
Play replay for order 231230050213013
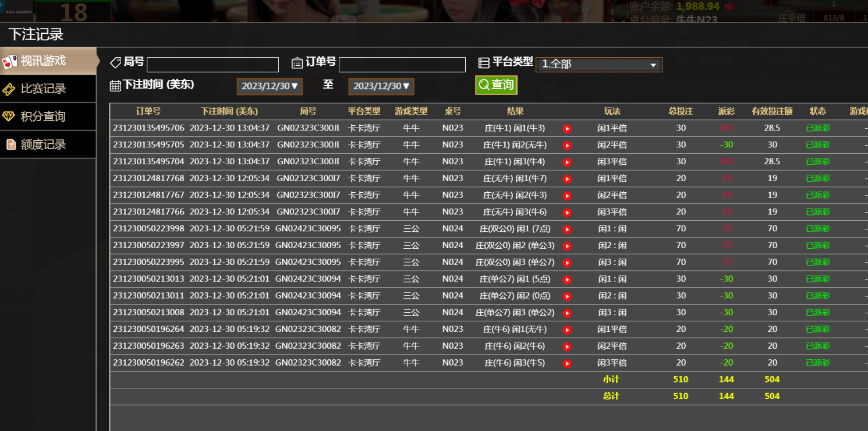pyautogui.click(x=567, y=280)
